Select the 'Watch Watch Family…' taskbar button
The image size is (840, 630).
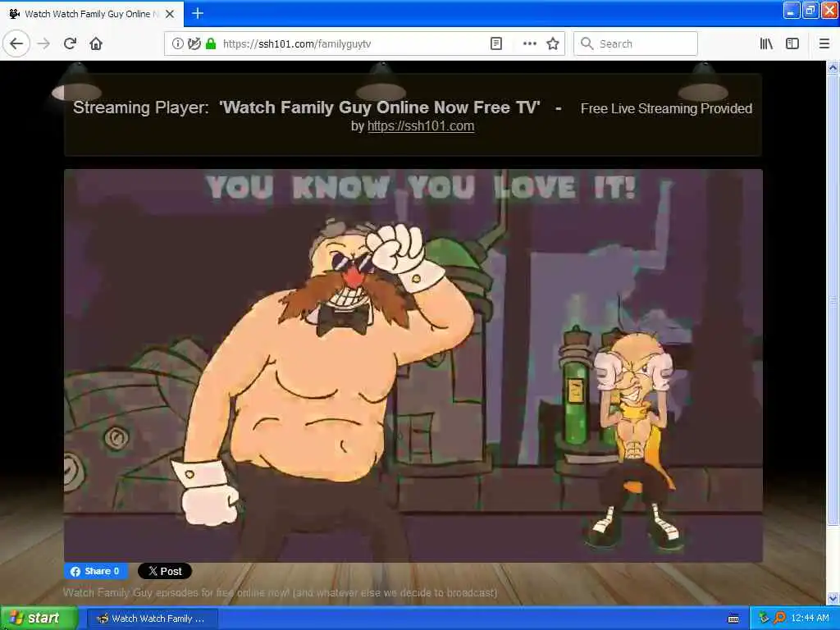tap(152, 619)
